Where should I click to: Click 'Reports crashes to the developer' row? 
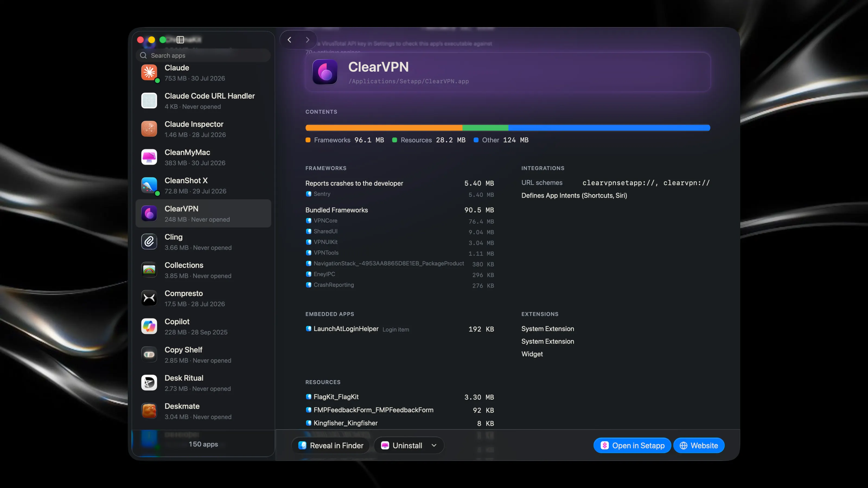coord(400,183)
